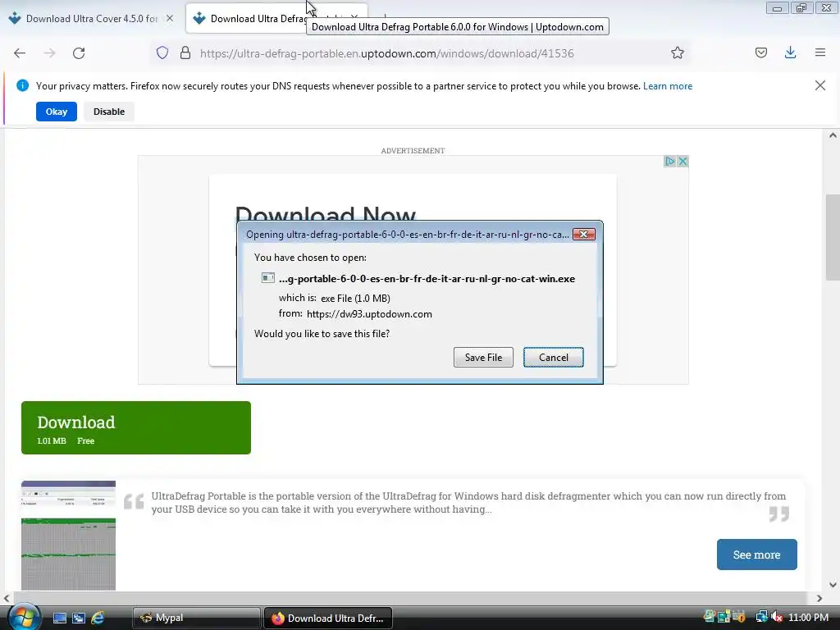Screen dimensions: 840x630
Task: Click the exe file name text
Action: click(x=427, y=279)
